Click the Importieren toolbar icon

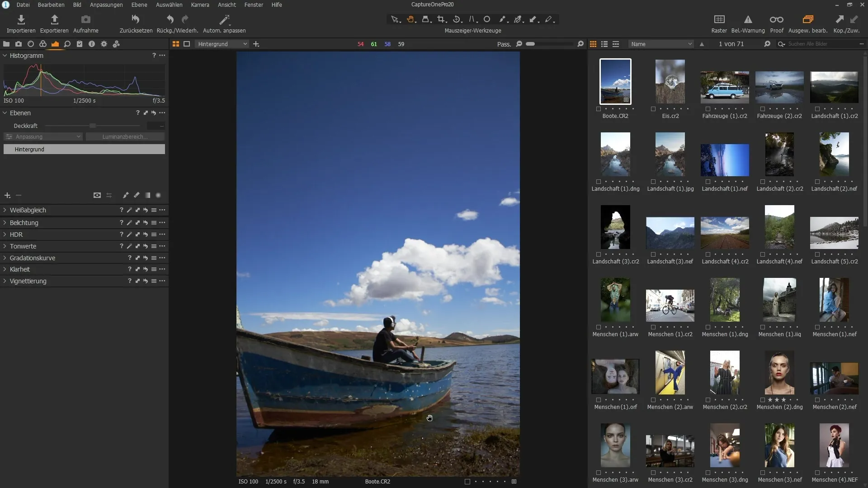tap(21, 19)
